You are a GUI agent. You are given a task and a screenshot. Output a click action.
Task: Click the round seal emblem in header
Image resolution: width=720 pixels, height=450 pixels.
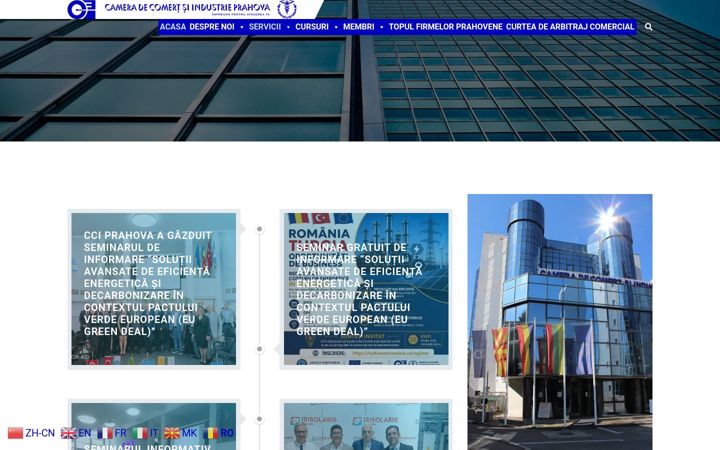pos(287,9)
